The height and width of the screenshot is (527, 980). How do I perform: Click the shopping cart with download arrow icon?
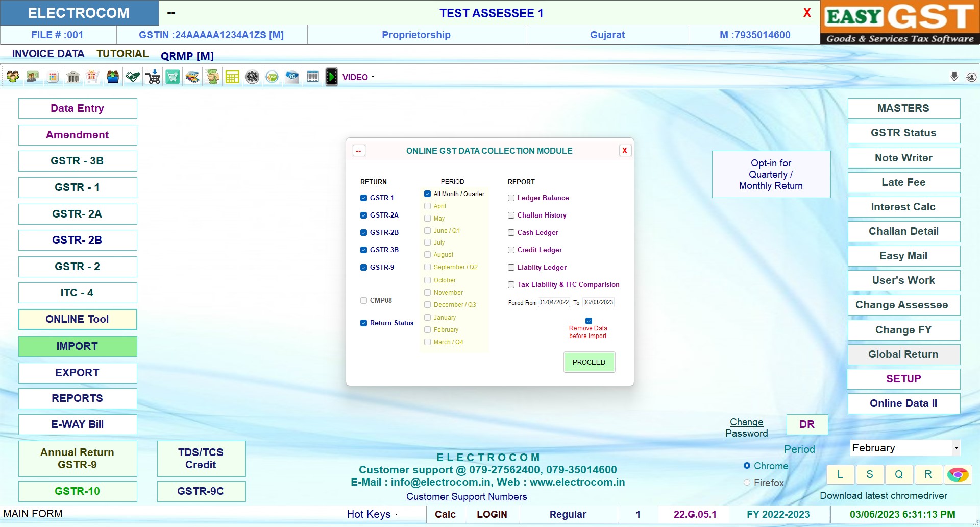click(x=153, y=77)
